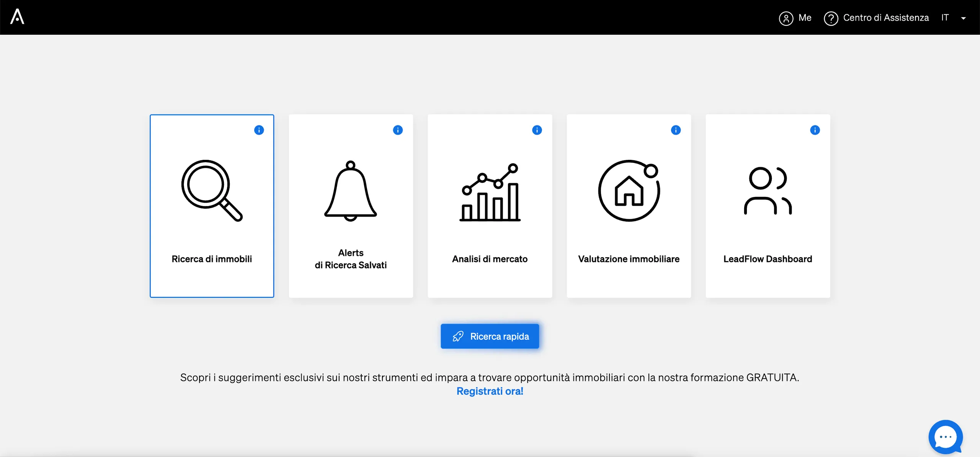Click the Ricerca rapida button

click(490, 336)
